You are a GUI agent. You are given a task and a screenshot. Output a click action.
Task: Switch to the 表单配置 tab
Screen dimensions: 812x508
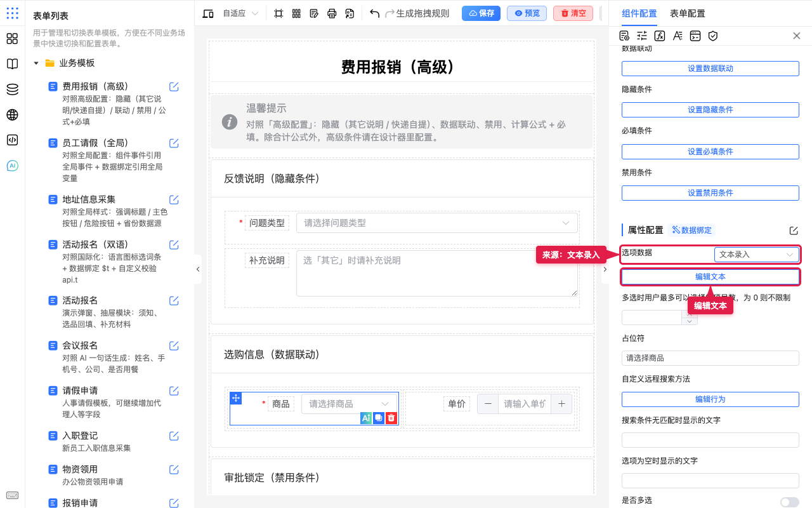(x=687, y=13)
